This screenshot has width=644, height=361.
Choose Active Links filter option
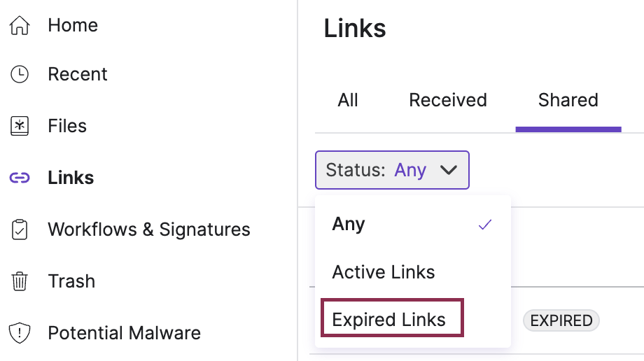point(413,272)
